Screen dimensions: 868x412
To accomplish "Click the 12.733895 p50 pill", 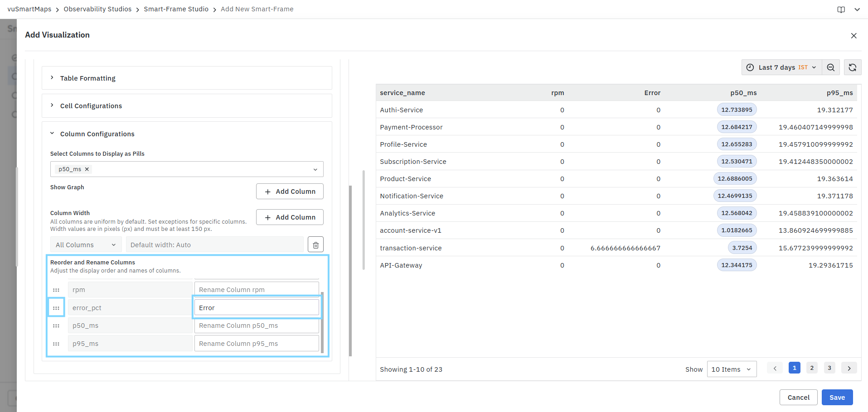I will [x=737, y=110].
